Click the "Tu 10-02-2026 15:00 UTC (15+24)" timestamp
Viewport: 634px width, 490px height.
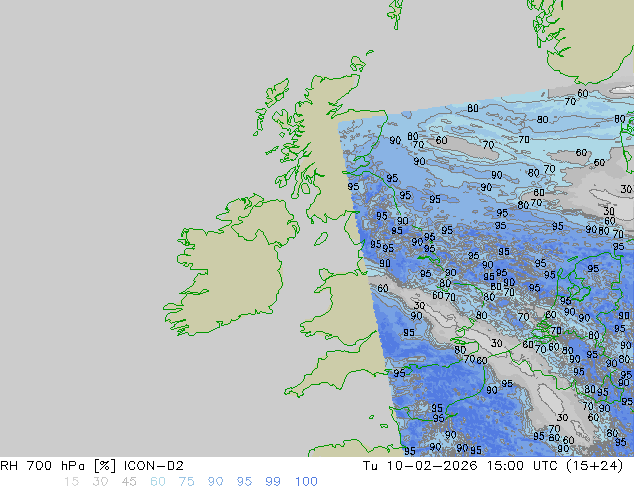click(x=493, y=466)
